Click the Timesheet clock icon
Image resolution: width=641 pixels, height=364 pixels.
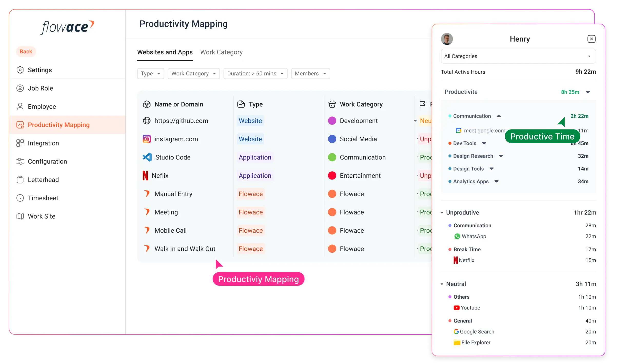(x=20, y=198)
